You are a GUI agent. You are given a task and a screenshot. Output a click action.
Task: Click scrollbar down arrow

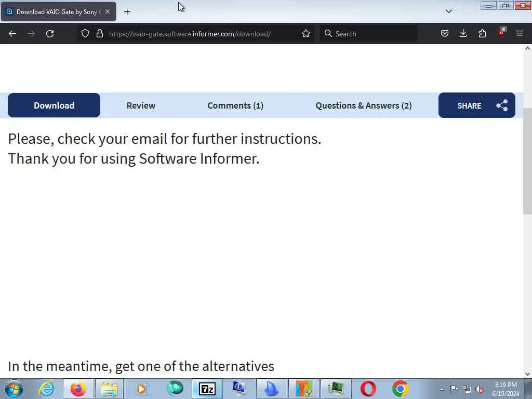click(527, 374)
